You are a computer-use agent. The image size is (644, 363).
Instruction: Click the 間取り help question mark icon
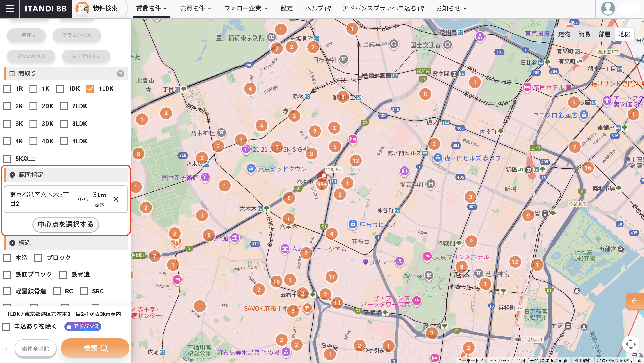(120, 74)
